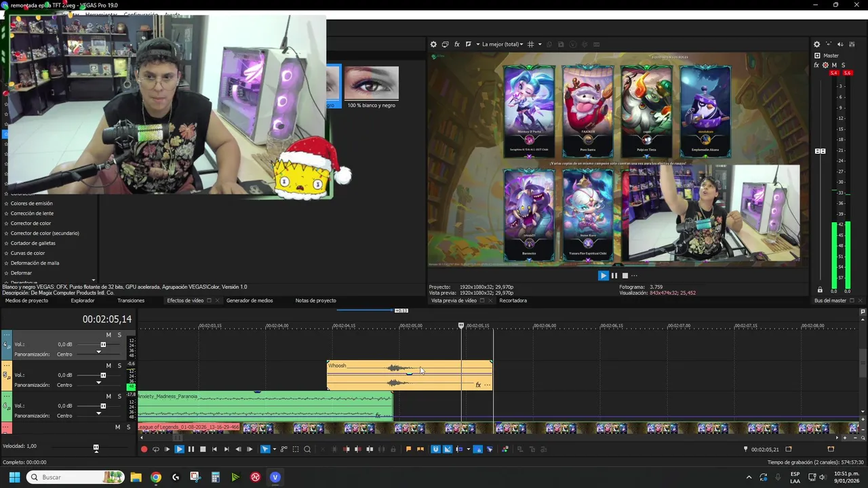Image resolution: width=868 pixels, height=488 pixels.
Task: Solo audio track 5
Action: tap(119, 366)
